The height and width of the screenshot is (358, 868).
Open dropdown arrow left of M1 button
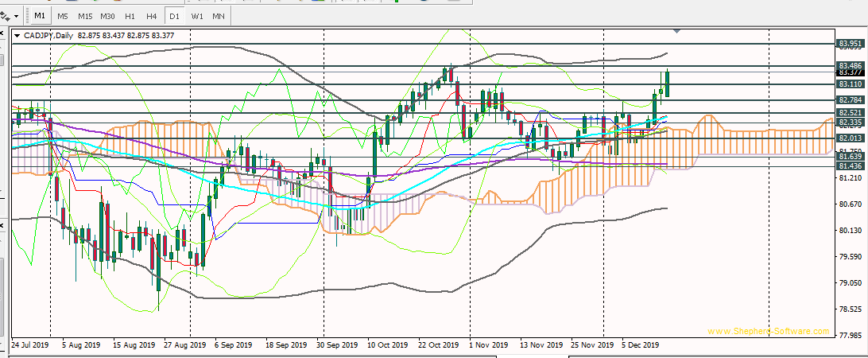point(15,17)
